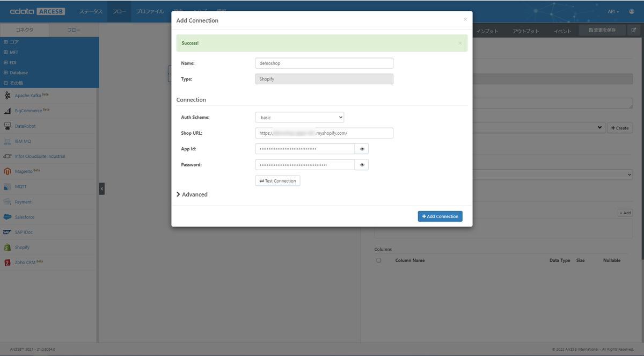644x356 pixels.
Task: Click the Column Name header
Action: [x=410, y=260]
